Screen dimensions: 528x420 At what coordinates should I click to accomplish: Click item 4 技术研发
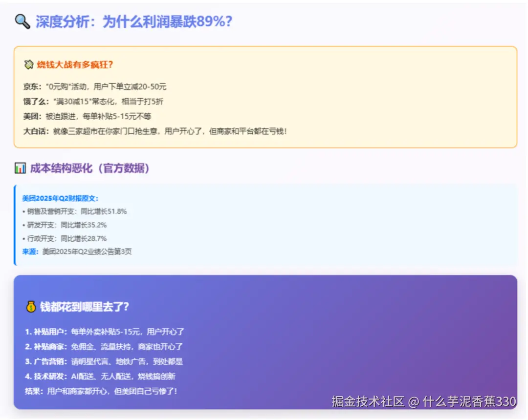(100, 376)
